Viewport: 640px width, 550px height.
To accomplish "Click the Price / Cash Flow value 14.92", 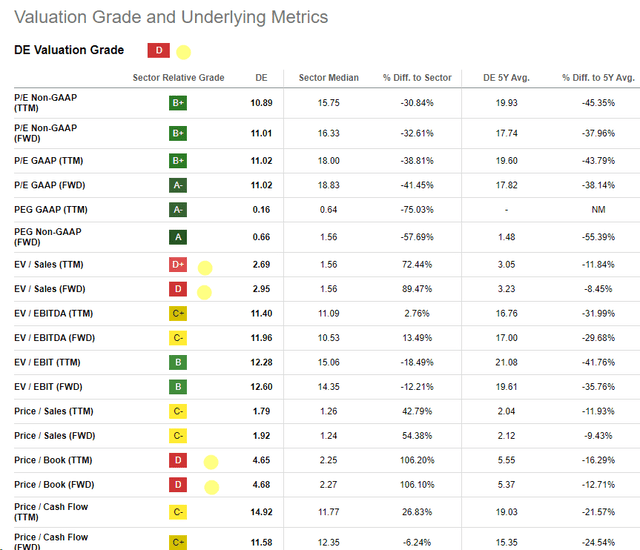I will [261, 512].
